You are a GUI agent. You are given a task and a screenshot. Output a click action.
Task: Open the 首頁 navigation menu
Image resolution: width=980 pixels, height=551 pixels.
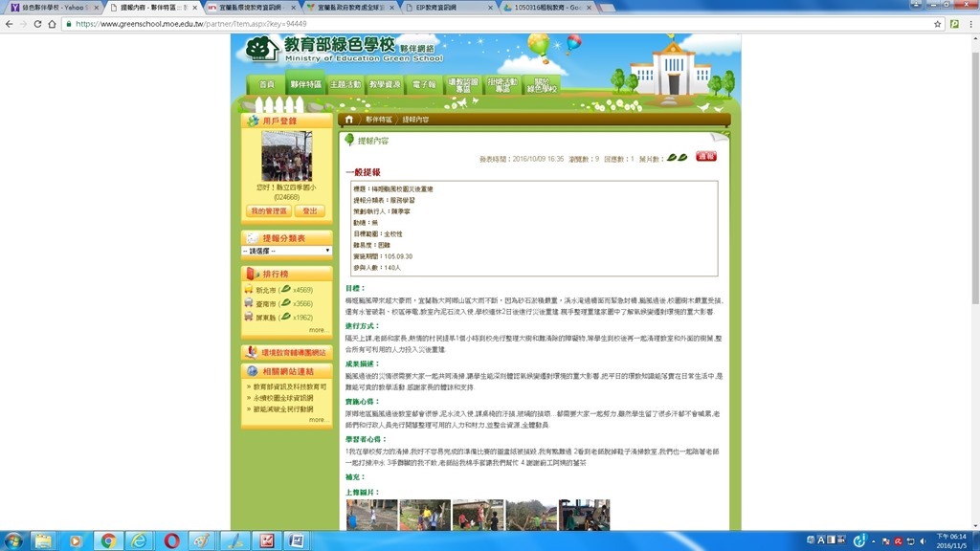coord(267,84)
